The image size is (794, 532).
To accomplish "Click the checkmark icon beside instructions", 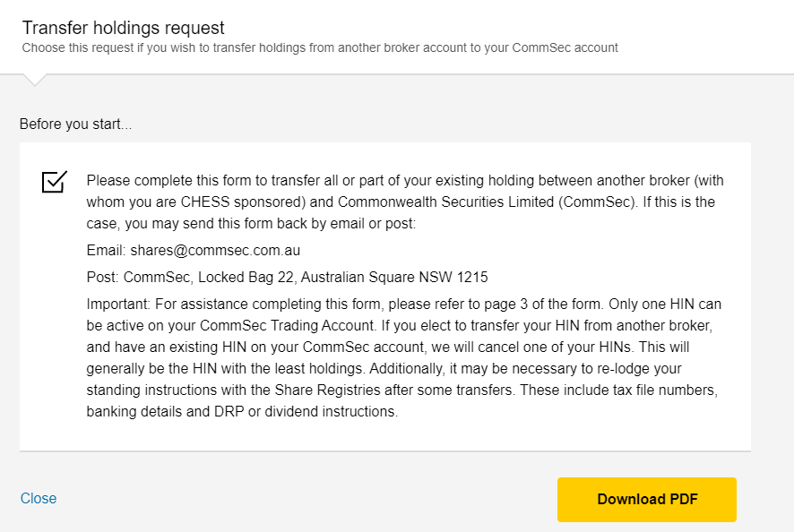I will coord(54,181).
